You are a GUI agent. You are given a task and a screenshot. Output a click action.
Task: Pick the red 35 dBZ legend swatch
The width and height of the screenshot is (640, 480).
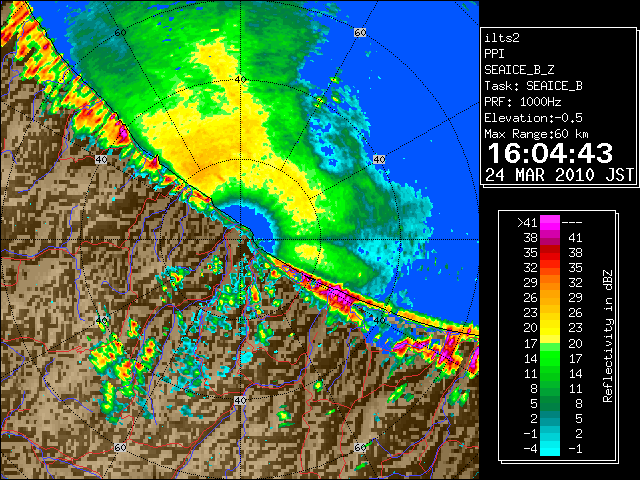pyautogui.click(x=549, y=253)
